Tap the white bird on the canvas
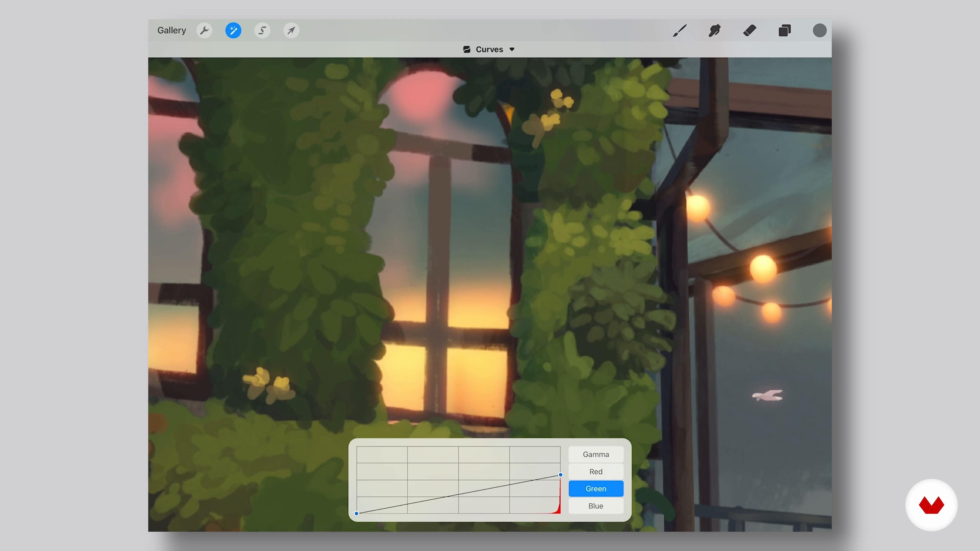 [768, 395]
